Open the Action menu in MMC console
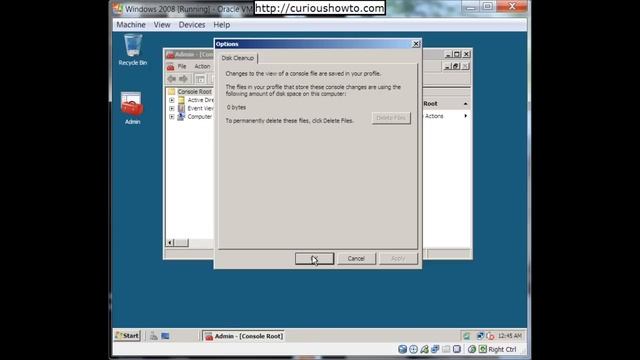Screen dimensions: 640x360 [x=202, y=66]
